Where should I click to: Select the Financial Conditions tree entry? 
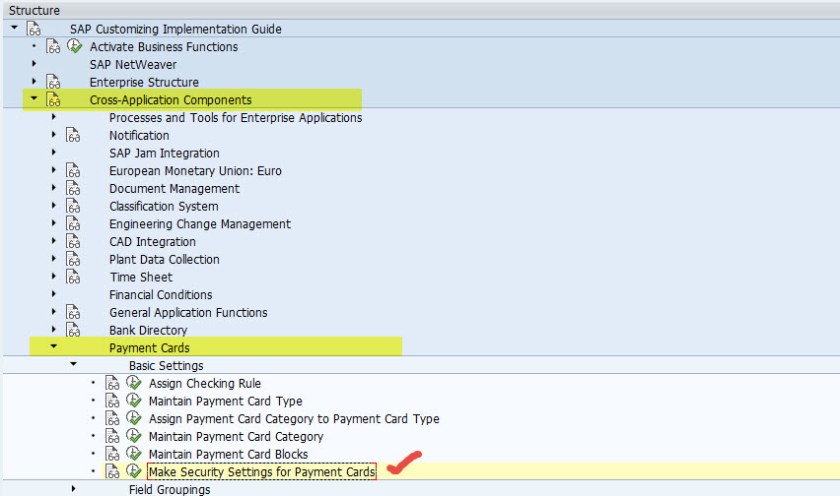[161, 295]
